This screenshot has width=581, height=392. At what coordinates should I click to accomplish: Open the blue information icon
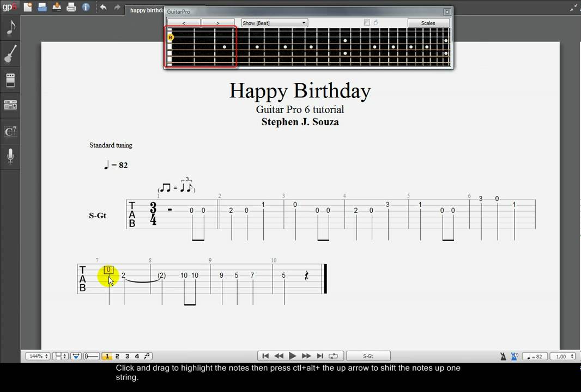[86, 7]
